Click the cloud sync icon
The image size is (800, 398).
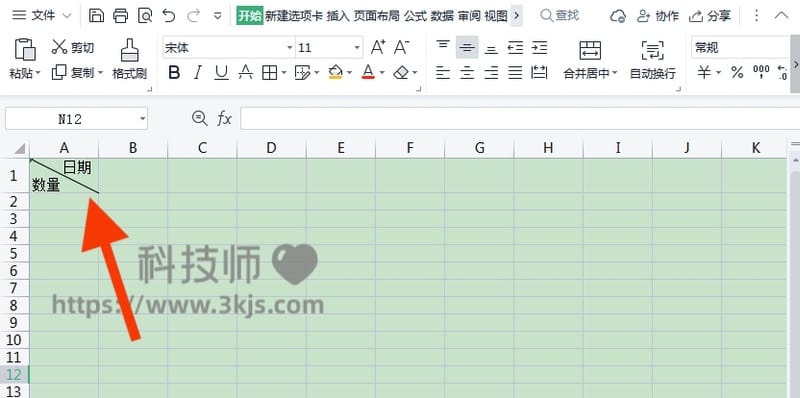[x=617, y=16]
